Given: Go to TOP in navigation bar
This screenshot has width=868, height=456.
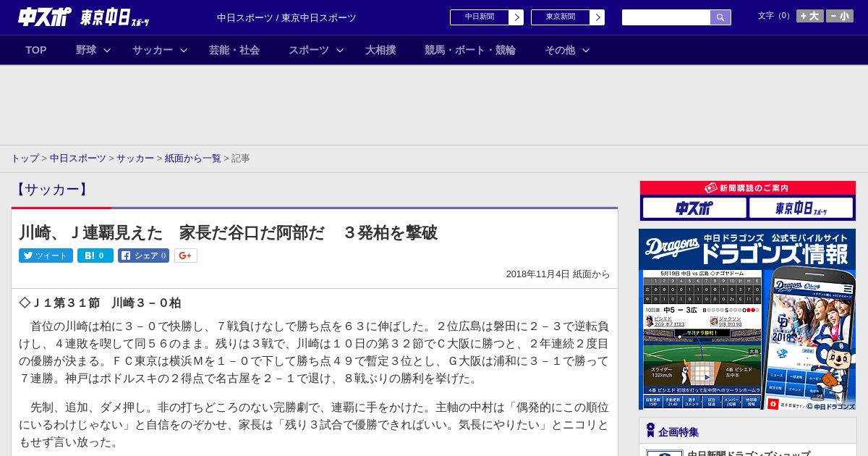Looking at the screenshot, I should (36, 50).
